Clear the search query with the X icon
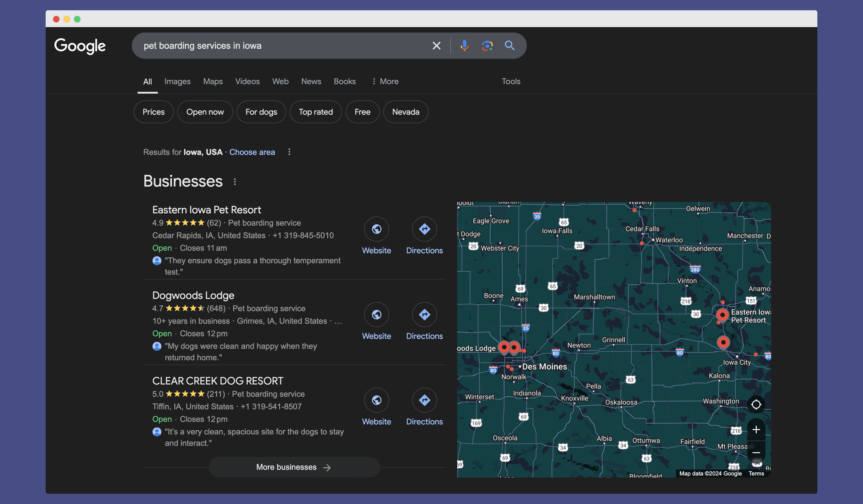Image resolution: width=863 pixels, height=504 pixels. pyautogui.click(x=436, y=46)
